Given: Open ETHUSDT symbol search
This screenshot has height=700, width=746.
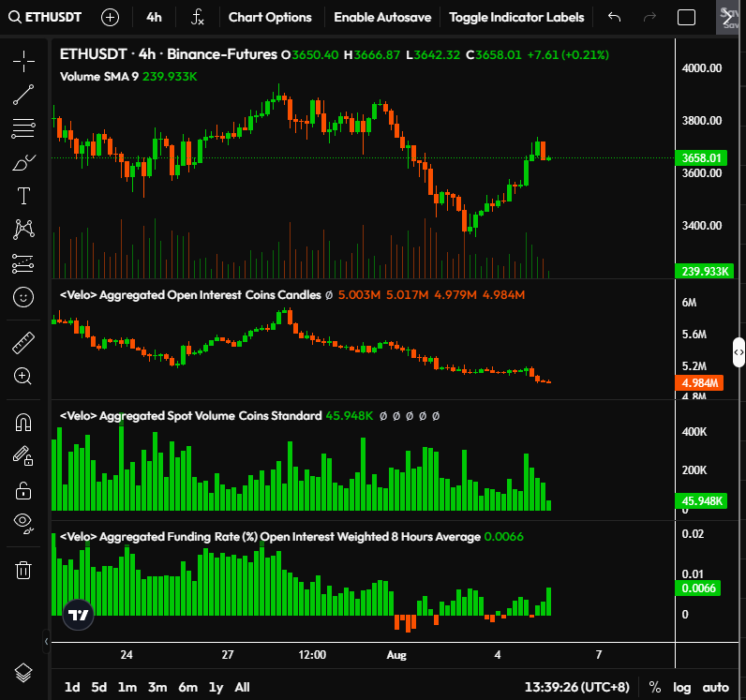Looking at the screenshot, I should (x=45, y=18).
